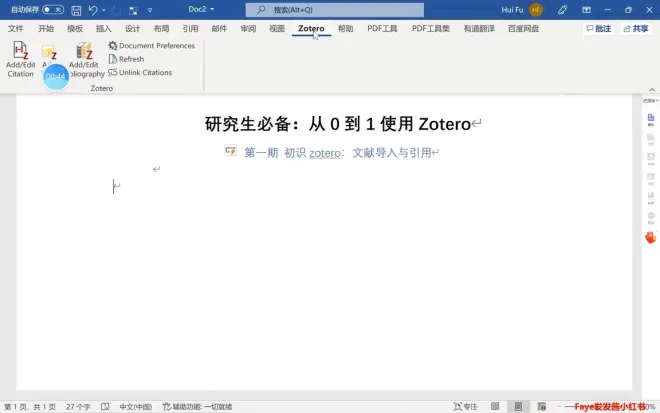The width and height of the screenshot is (660, 413).
Task: Click the spelling check icon in status bar
Action: pyautogui.click(x=105, y=407)
